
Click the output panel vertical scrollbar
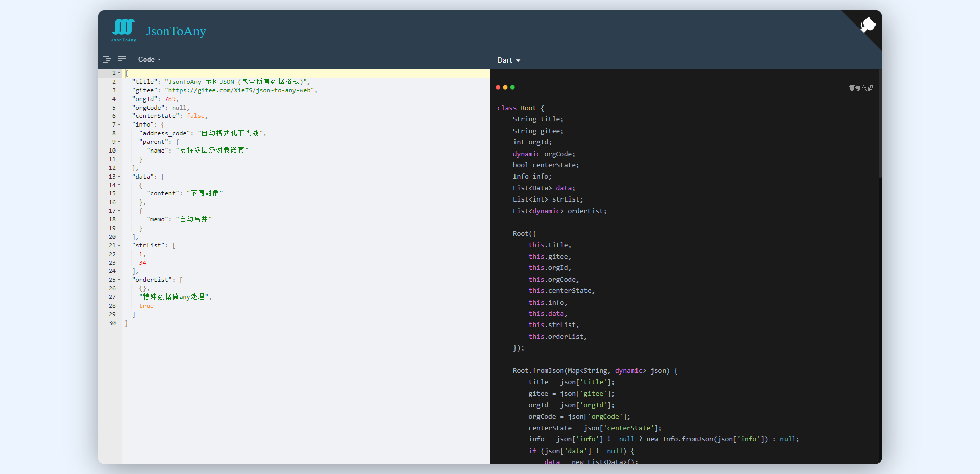click(x=880, y=123)
